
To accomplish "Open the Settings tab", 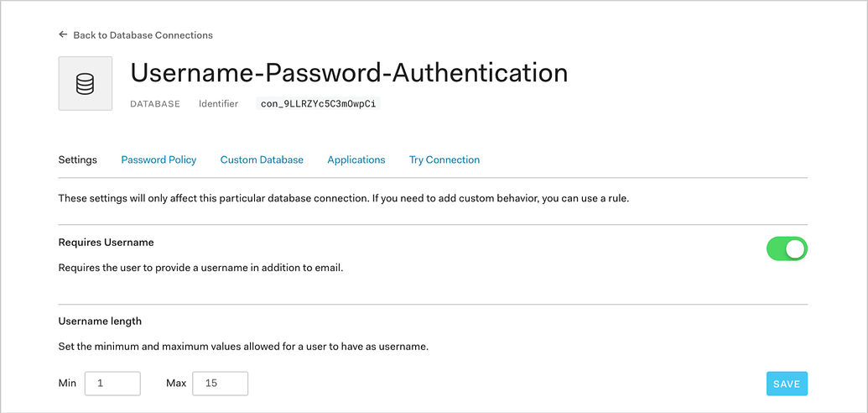I will tap(77, 159).
